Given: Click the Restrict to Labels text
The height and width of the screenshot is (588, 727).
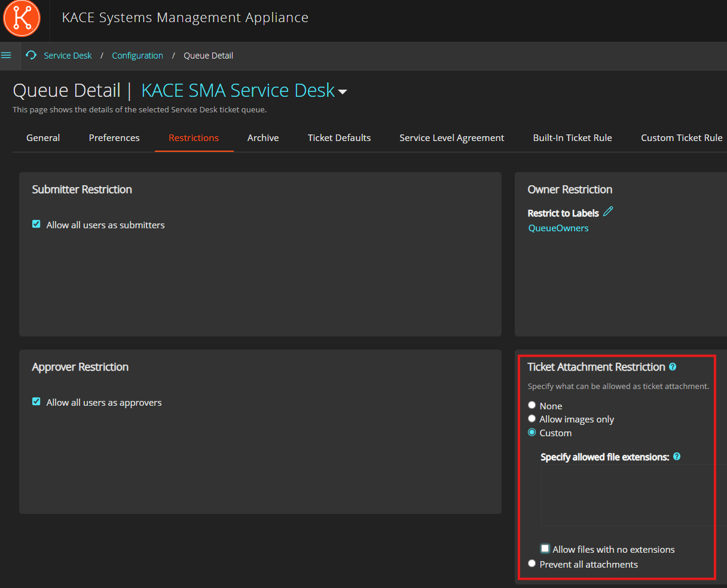Looking at the screenshot, I should [563, 213].
